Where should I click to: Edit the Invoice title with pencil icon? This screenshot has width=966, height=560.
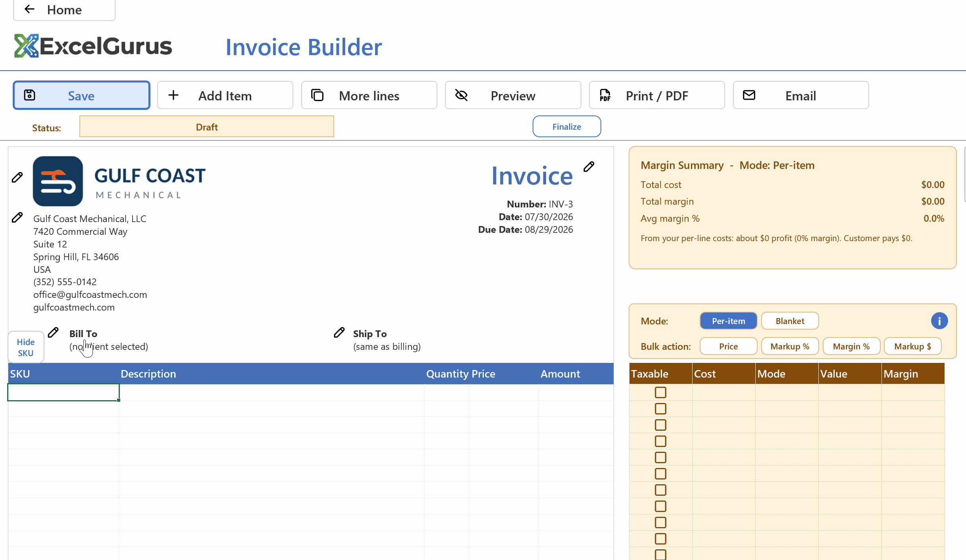tap(589, 167)
